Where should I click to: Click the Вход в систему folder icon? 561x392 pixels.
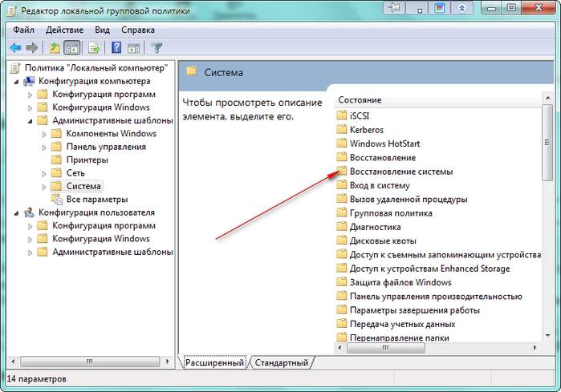(342, 185)
